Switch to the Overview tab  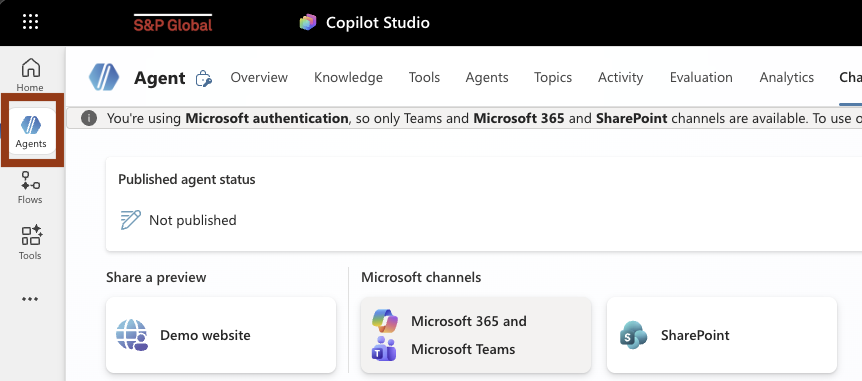[259, 78]
